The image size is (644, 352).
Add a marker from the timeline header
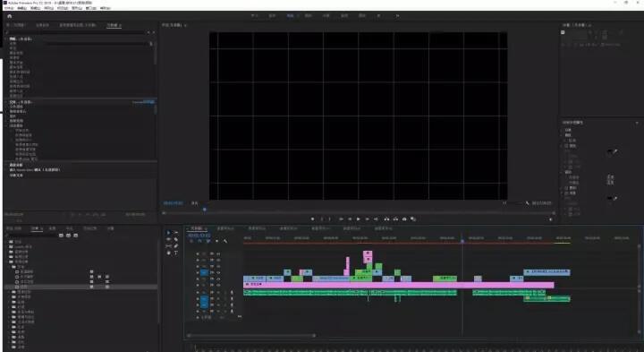216,241
